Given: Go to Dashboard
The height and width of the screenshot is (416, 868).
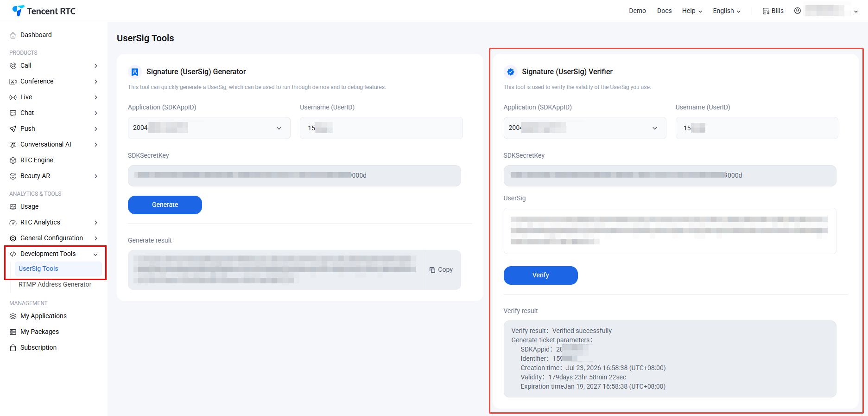Looking at the screenshot, I should (x=36, y=35).
